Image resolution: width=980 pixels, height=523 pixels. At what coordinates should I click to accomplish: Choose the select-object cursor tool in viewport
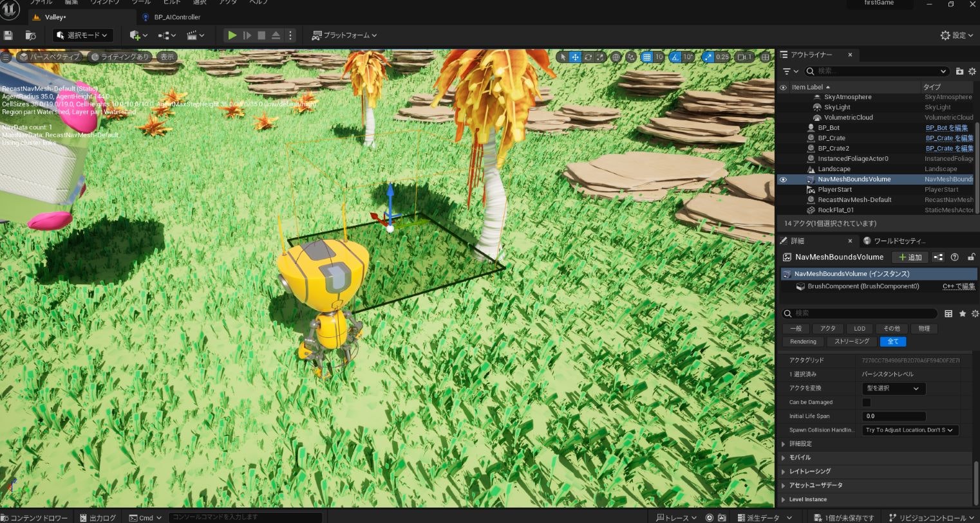(x=563, y=57)
